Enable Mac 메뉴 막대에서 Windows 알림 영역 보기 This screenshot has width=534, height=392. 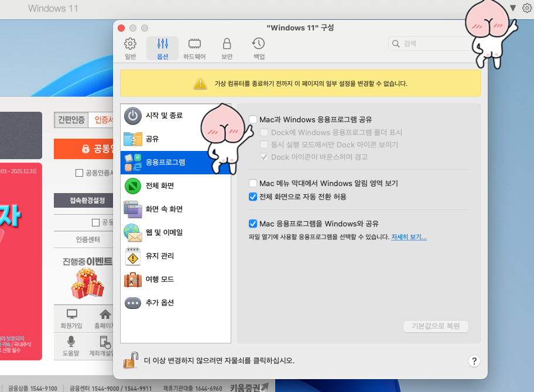click(x=253, y=183)
